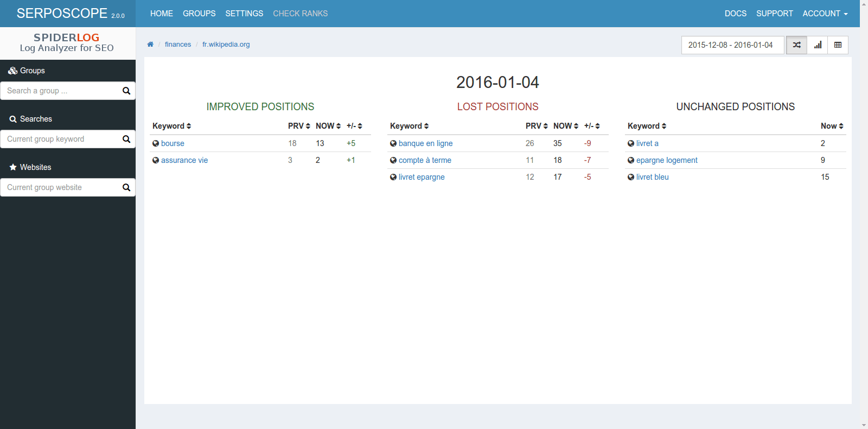Open the bourse keyword link

coord(173,143)
